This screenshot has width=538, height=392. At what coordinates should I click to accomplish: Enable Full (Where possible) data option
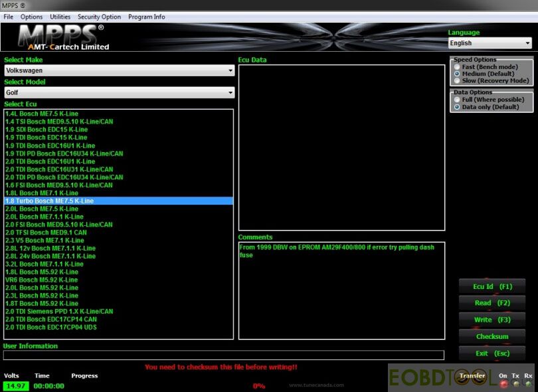click(457, 100)
